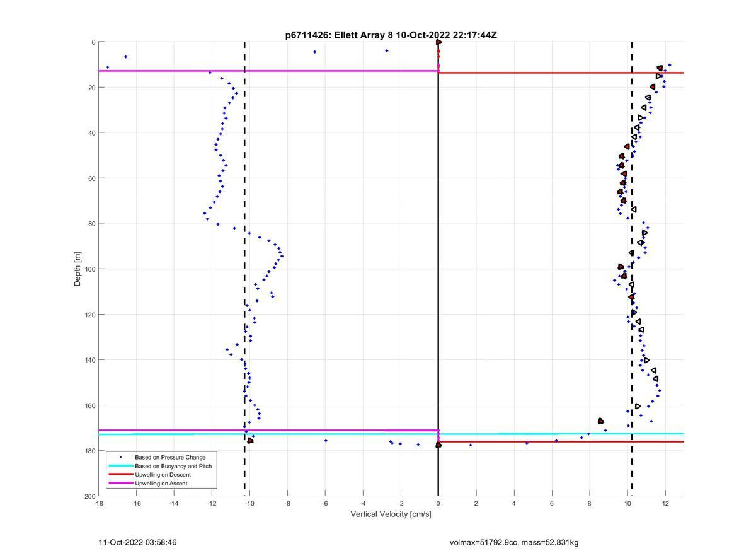Click the '2' velocity axis tick label
756x558 pixels.
476,503
